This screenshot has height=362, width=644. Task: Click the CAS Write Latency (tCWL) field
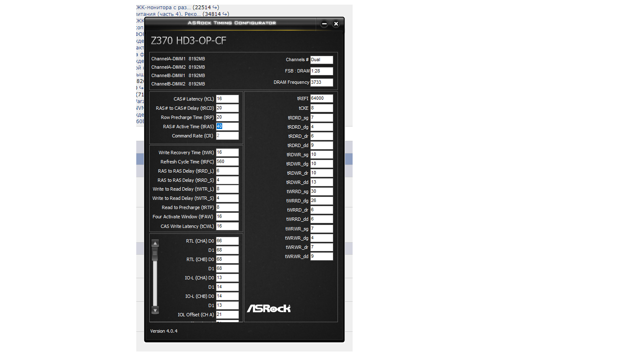point(227,226)
